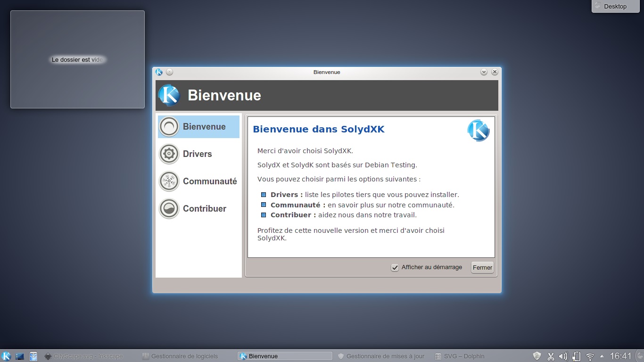Open the Wi-Fi network icon in system tray
This screenshot has height=362, width=644.
point(590,356)
